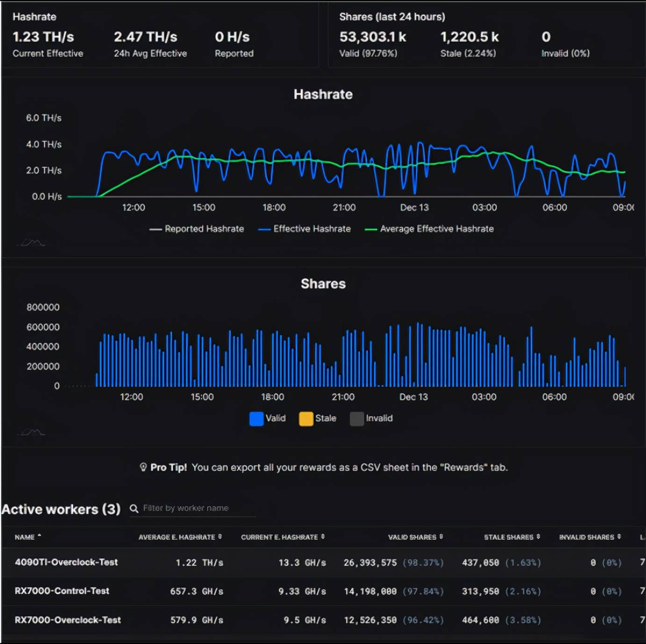This screenshot has height=644, width=646.
Task: Click sort icon on Current E. Hashrate column
Action: [x=323, y=537]
